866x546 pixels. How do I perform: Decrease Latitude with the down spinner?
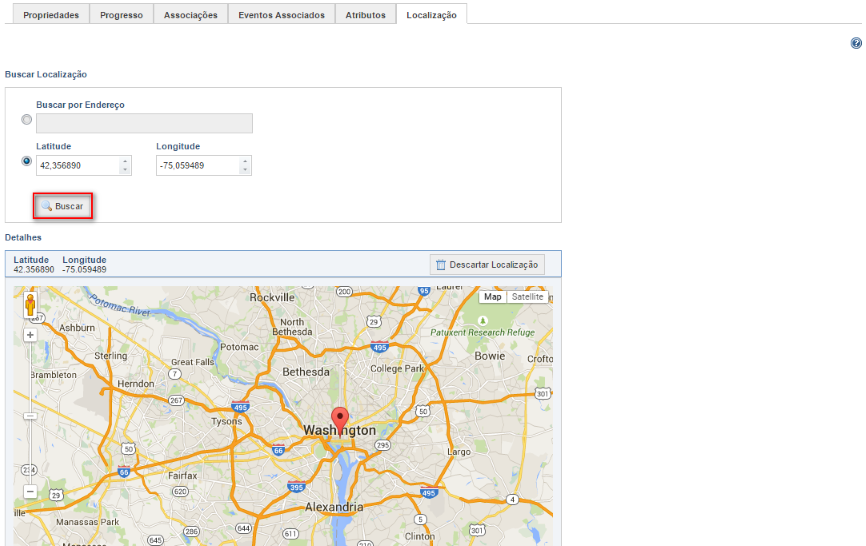[125, 170]
